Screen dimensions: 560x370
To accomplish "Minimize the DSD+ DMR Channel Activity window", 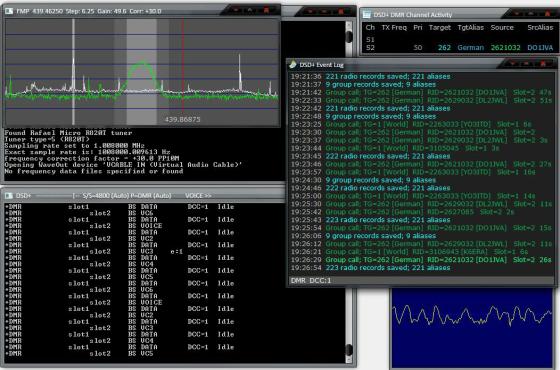I will tap(517, 14).
